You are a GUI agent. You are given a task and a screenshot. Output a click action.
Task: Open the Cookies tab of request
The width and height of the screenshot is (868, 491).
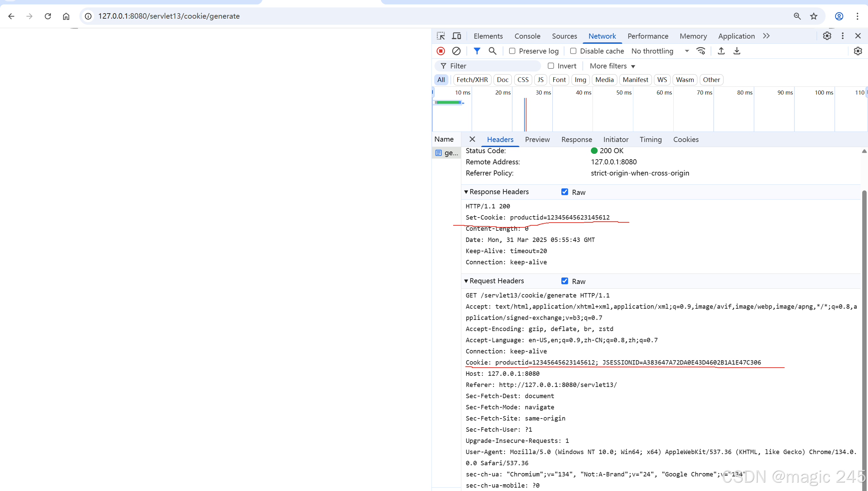tap(686, 140)
